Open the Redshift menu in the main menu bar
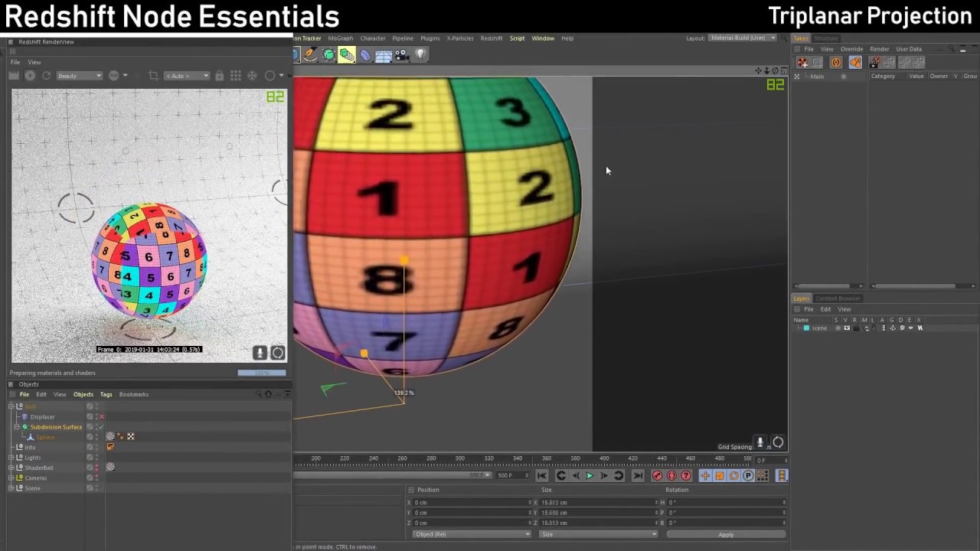The width and height of the screenshot is (980, 551). pos(492,38)
